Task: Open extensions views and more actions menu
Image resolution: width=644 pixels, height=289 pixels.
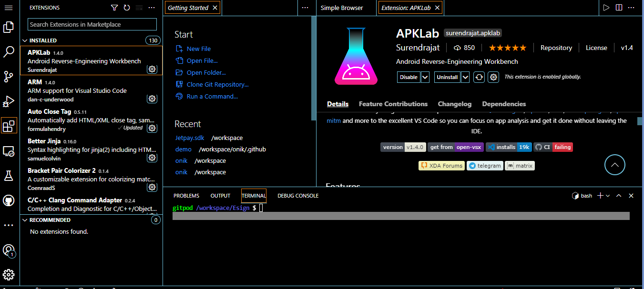Action: [x=152, y=8]
